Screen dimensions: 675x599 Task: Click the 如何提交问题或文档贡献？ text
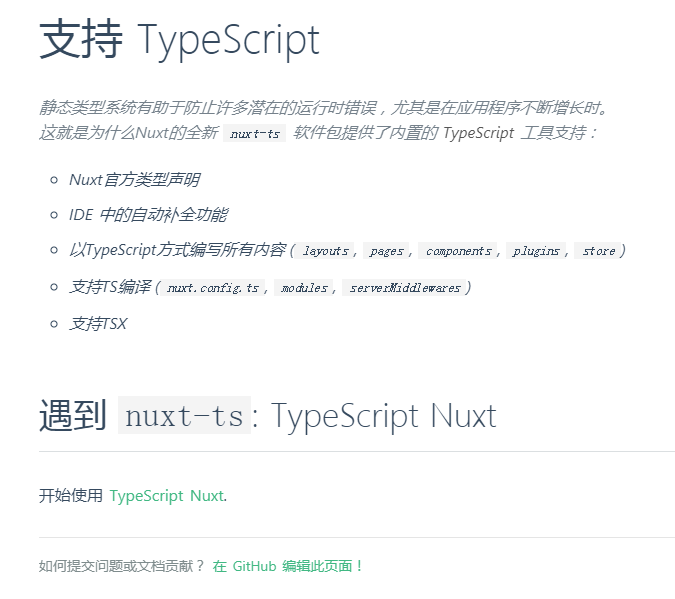tap(122, 566)
